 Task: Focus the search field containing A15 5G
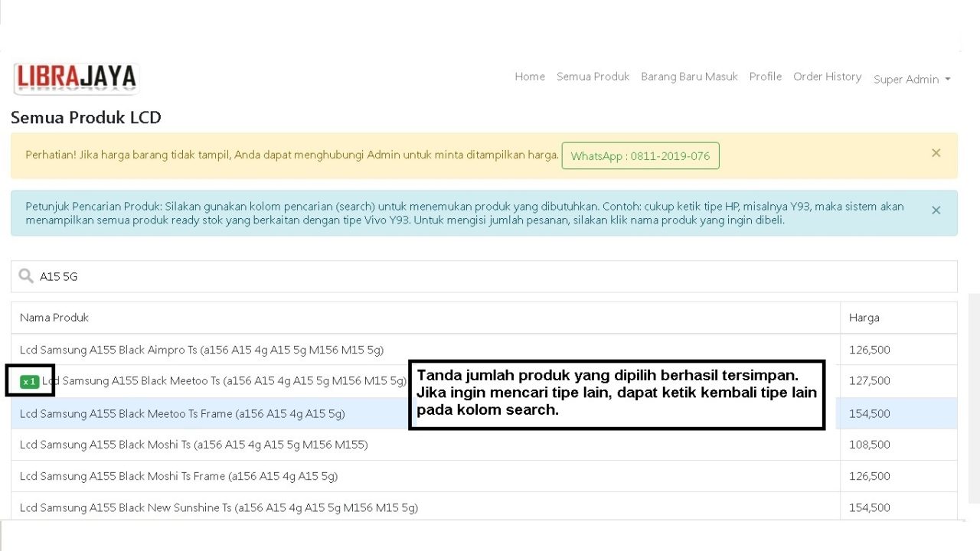click(484, 276)
